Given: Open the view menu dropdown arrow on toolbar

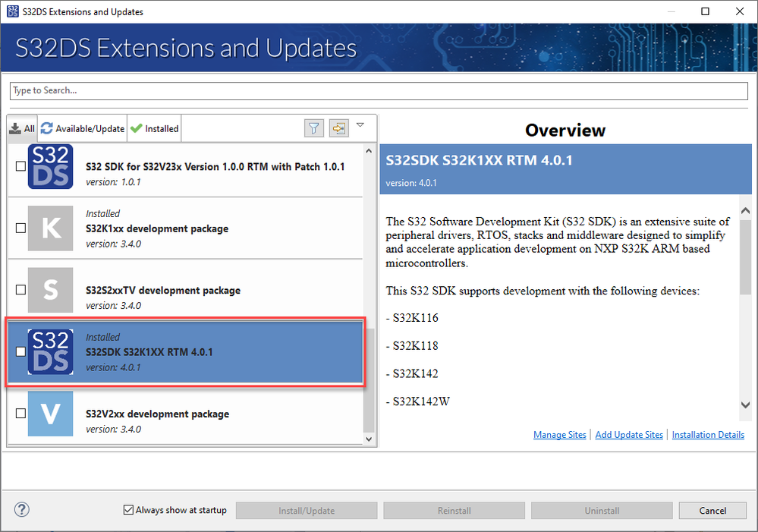Looking at the screenshot, I should point(360,125).
